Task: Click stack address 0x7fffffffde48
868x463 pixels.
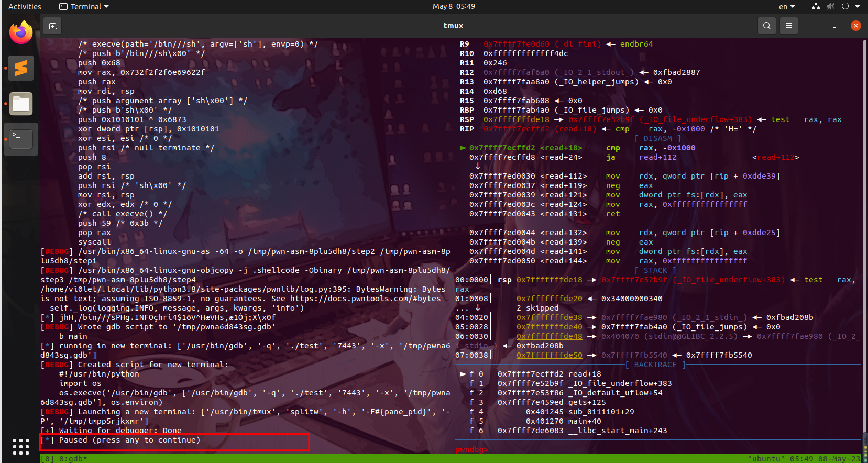Action: [549, 336]
